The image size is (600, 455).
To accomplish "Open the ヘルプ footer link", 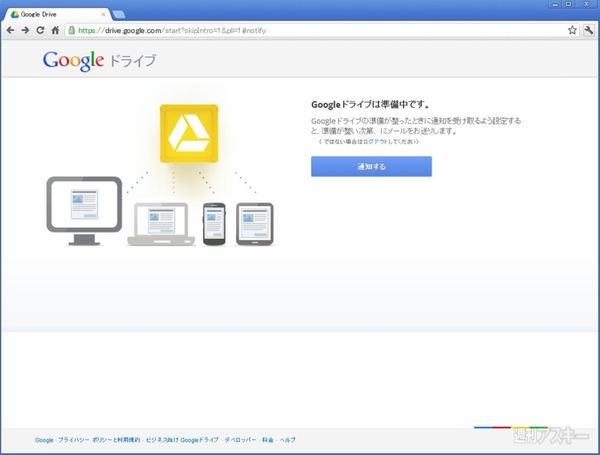I will [x=287, y=440].
